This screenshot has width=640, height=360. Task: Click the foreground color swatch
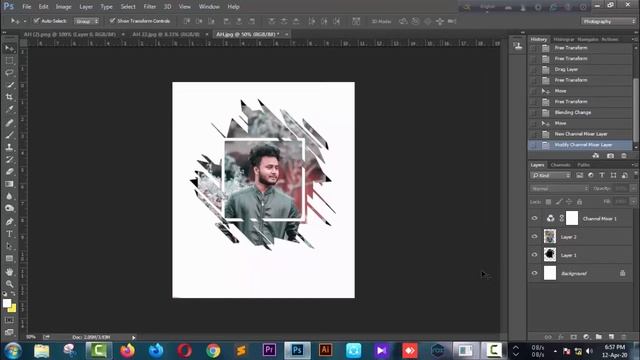7,303
